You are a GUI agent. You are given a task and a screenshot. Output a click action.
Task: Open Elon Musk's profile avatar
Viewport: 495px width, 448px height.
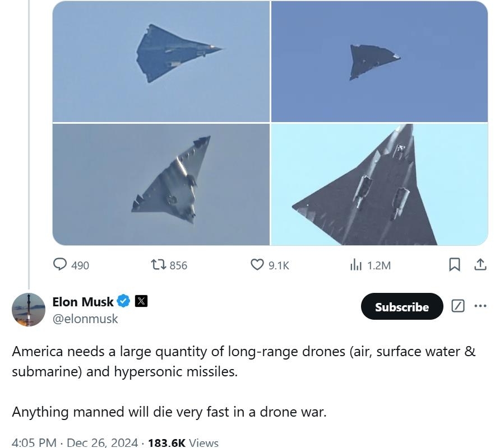(29, 309)
